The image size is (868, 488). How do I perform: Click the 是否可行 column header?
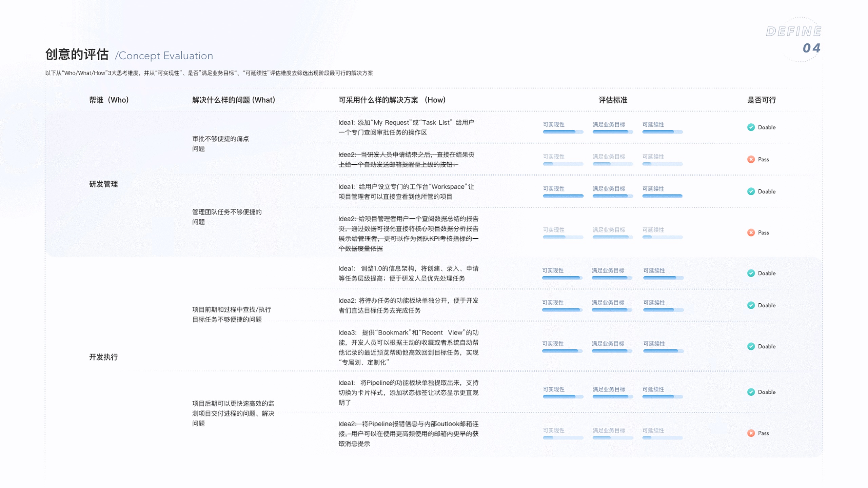click(x=762, y=100)
